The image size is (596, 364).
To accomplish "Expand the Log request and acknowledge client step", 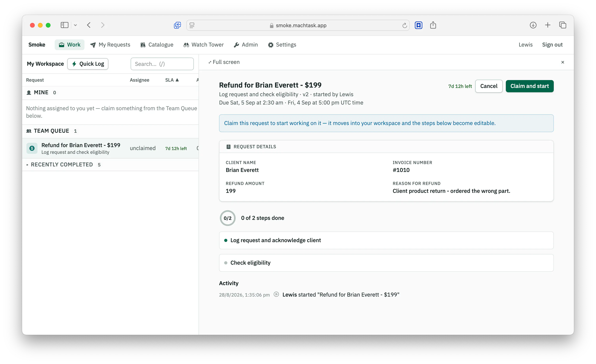I will click(386, 240).
